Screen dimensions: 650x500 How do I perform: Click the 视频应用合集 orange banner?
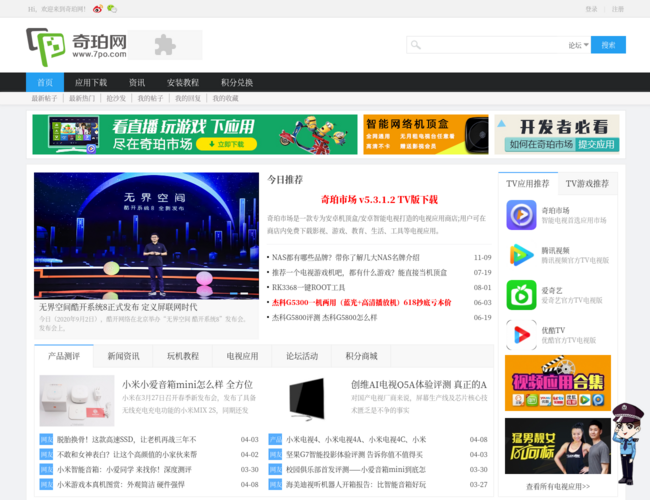pyautogui.click(x=558, y=383)
